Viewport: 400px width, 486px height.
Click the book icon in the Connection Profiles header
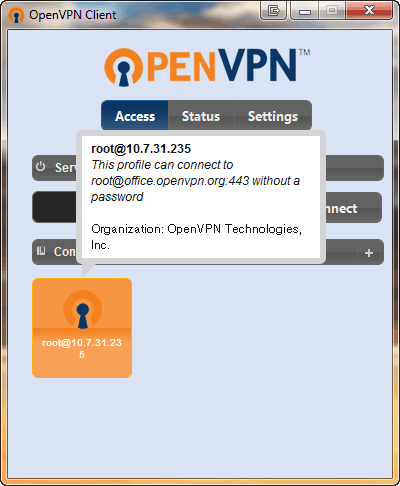point(41,251)
